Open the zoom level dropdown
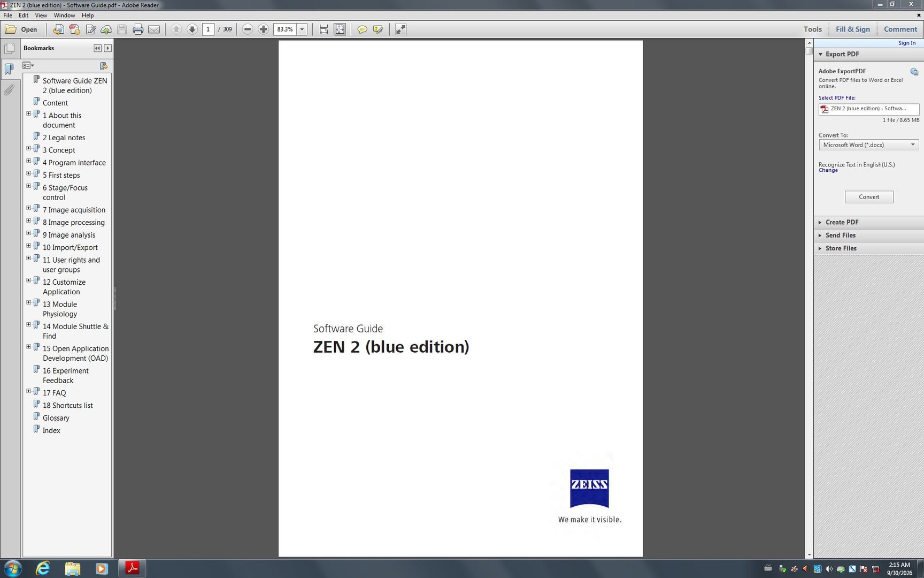 pos(302,29)
